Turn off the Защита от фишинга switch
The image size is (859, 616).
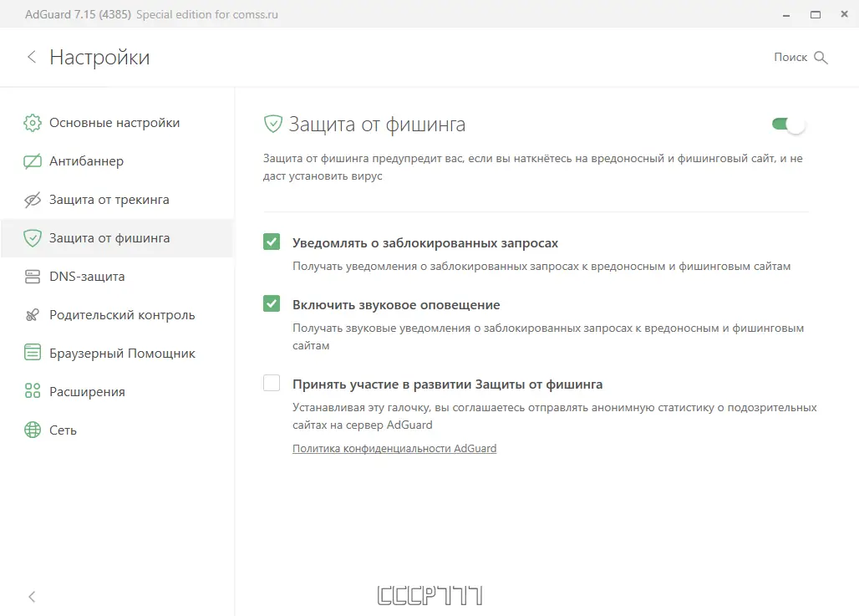click(788, 125)
